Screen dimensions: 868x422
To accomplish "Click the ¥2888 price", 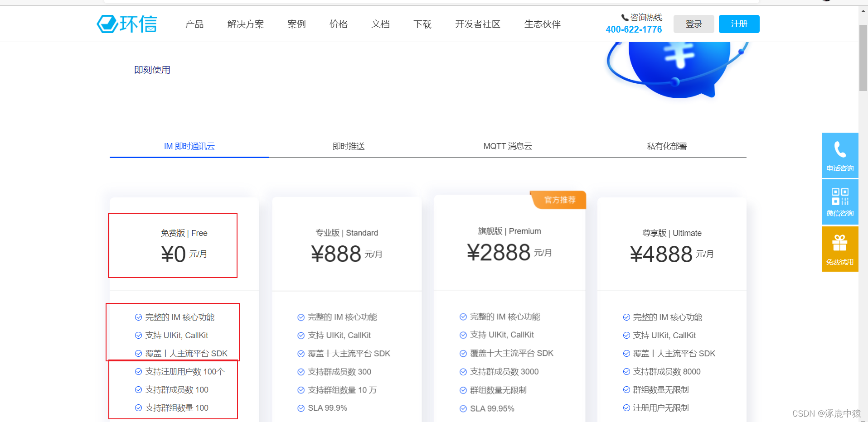I will [x=499, y=252].
